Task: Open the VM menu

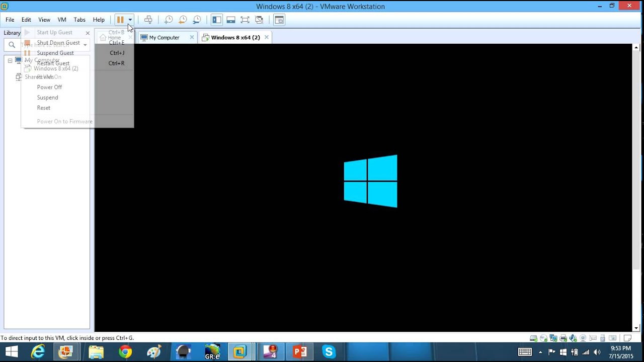Action: click(62, 20)
